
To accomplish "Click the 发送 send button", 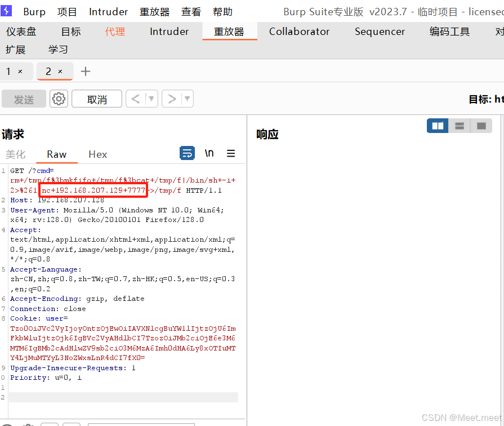I will (x=24, y=99).
